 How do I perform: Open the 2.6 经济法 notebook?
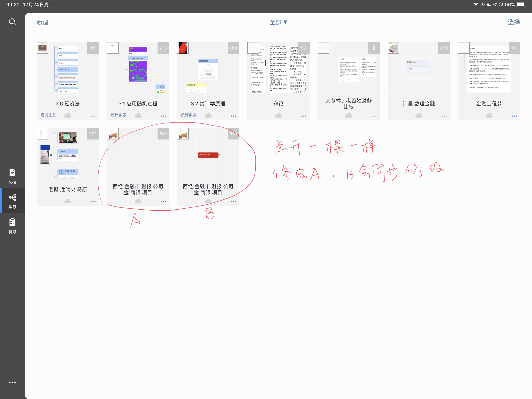point(68,81)
